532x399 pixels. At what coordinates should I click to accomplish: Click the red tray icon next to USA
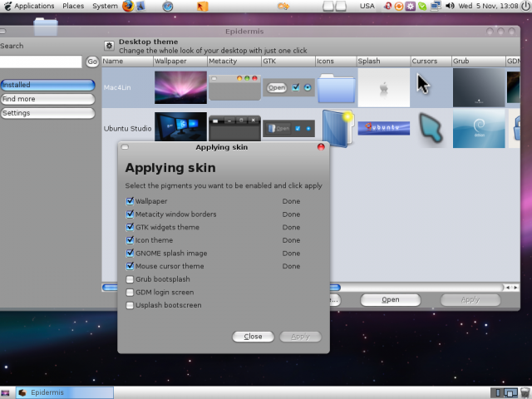[x=388, y=6]
